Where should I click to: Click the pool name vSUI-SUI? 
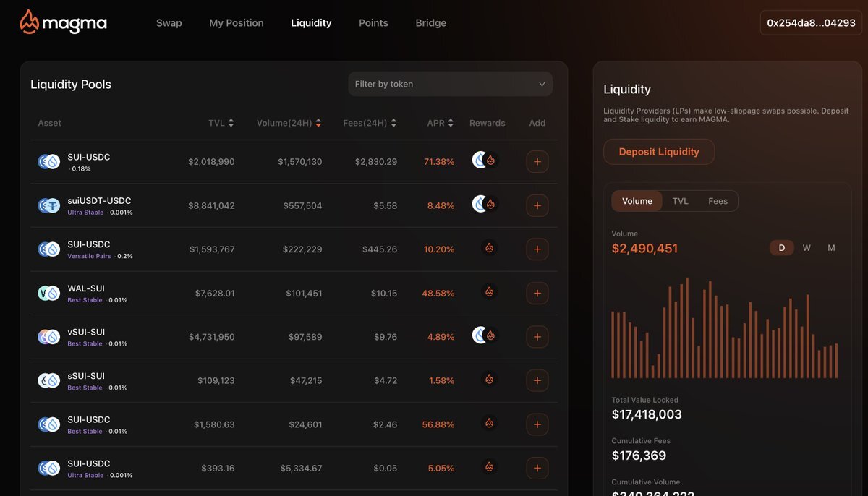point(86,332)
